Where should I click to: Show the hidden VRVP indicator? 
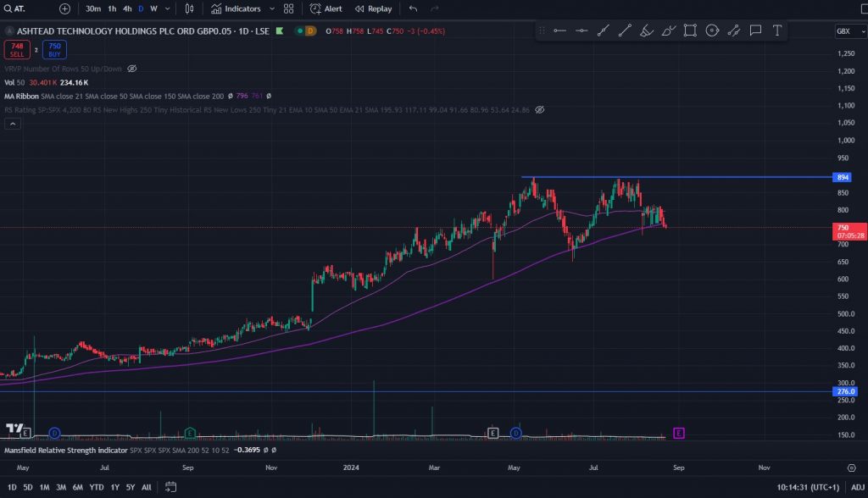point(131,69)
